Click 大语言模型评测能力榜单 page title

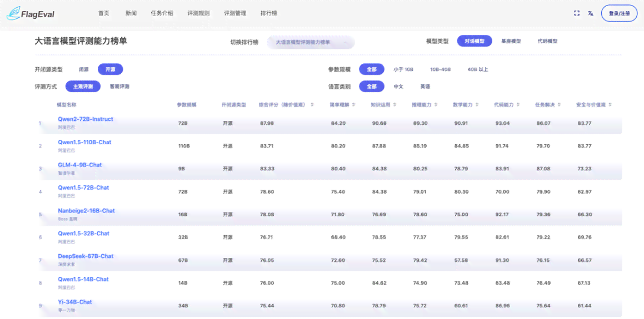click(81, 41)
